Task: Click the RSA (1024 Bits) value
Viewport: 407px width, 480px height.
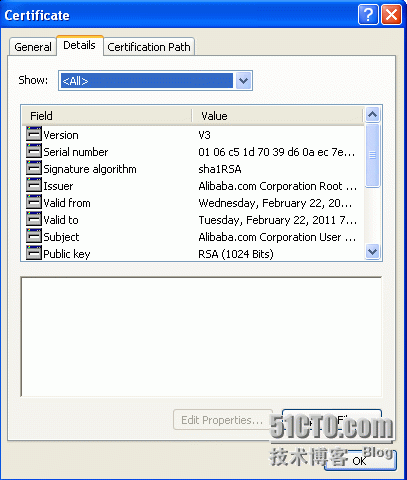Action: point(236,254)
